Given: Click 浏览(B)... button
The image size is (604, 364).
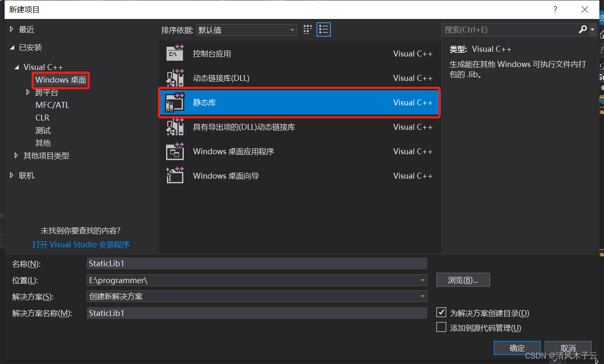Looking at the screenshot, I should point(463,280).
